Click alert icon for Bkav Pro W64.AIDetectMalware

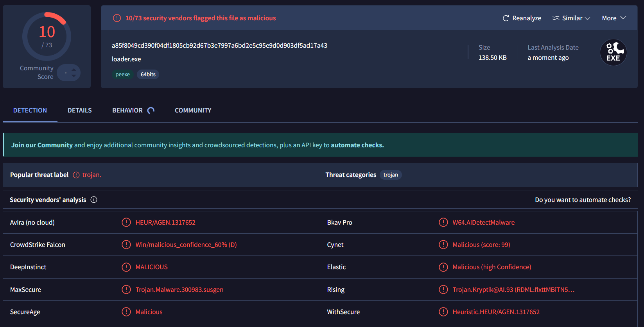point(443,222)
